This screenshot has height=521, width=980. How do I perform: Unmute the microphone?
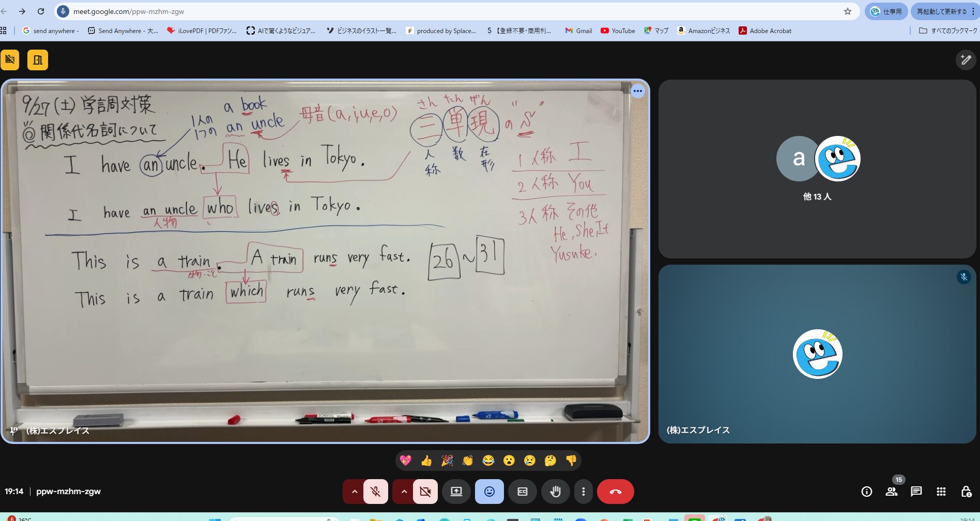coord(376,492)
